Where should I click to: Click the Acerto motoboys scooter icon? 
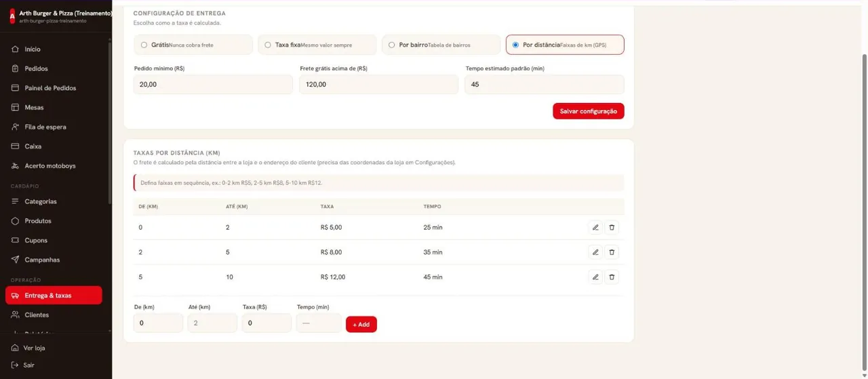[x=15, y=165]
